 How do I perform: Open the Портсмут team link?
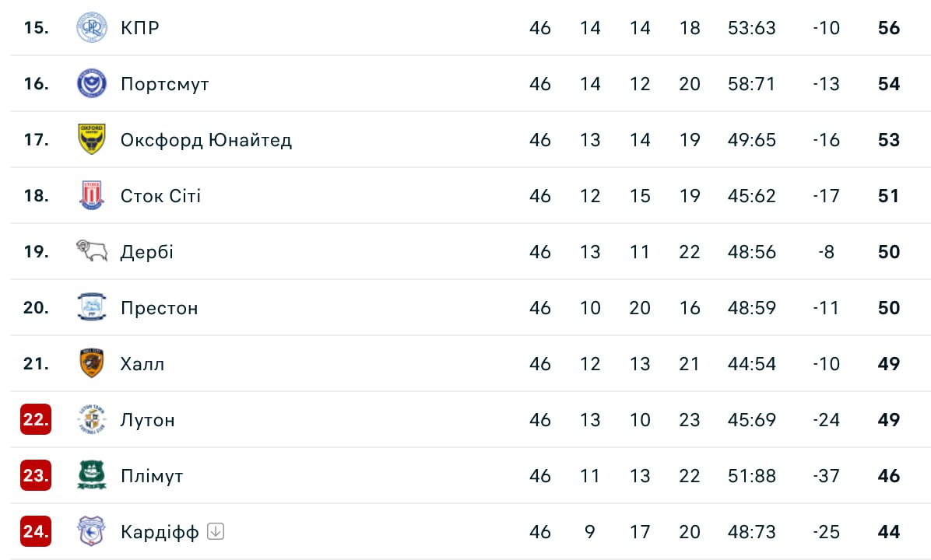tap(165, 84)
